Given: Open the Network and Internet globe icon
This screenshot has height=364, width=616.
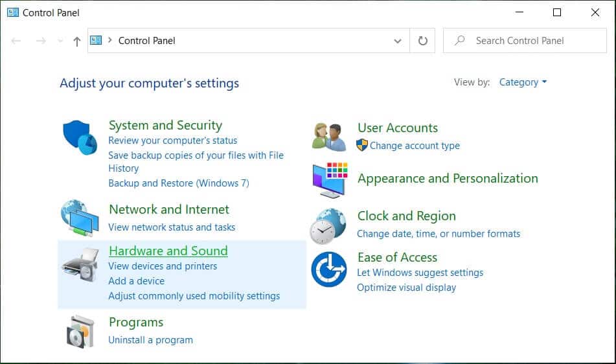Looking at the screenshot, I should [80, 218].
